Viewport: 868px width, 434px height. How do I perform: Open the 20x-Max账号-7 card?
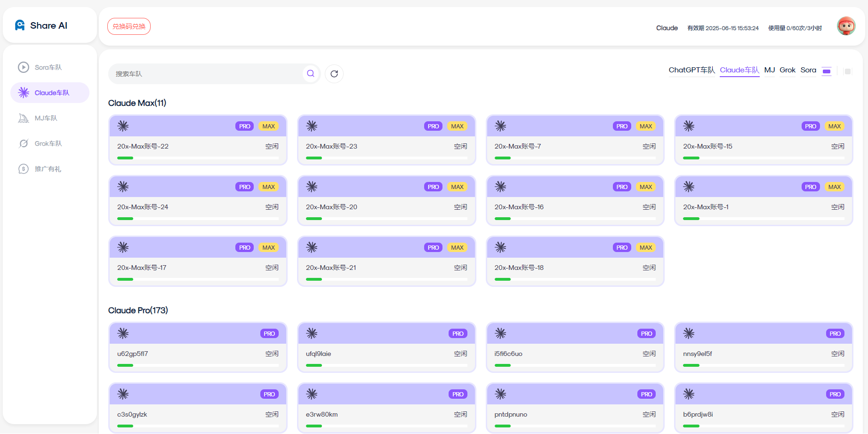point(575,140)
